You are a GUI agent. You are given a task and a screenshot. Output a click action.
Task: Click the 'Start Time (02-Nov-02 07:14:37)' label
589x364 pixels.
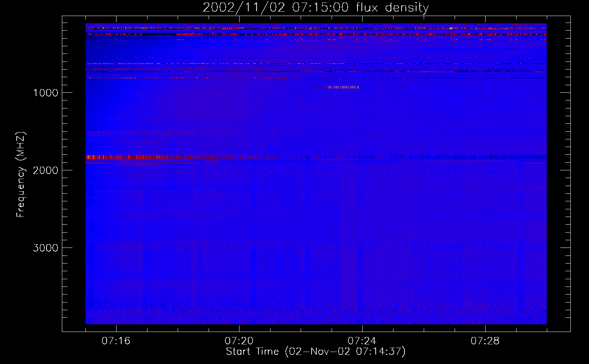click(316, 352)
